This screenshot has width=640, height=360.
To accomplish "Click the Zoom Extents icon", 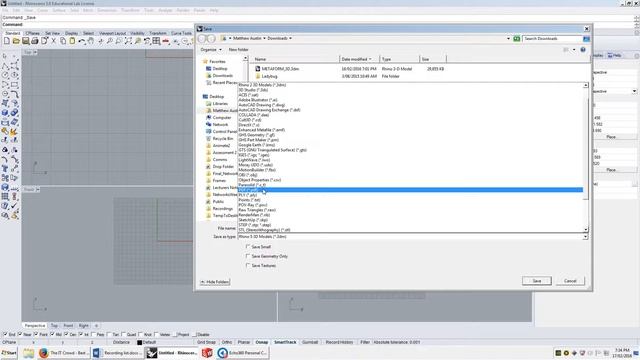I will pyautogui.click(x=128, y=41).
